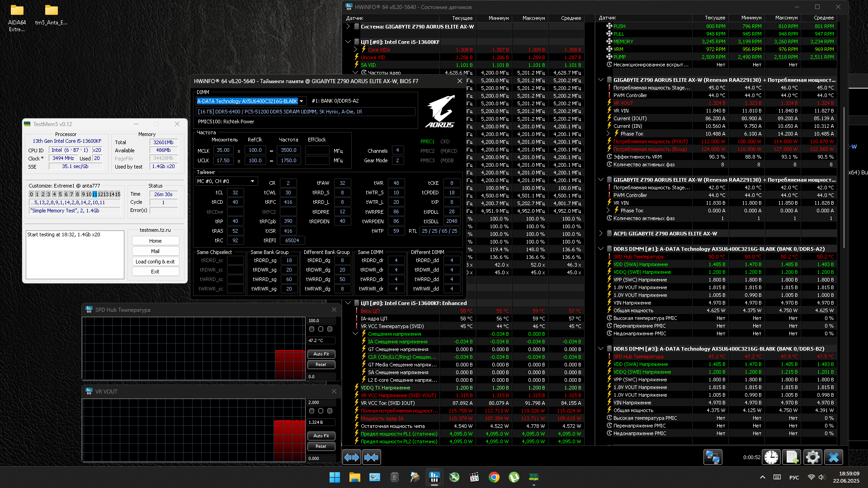Image resolution: width=868 pixels, height=488 pixels.
Task: Expand the Core VIDs tree item
Action: [x=355, y=50]
